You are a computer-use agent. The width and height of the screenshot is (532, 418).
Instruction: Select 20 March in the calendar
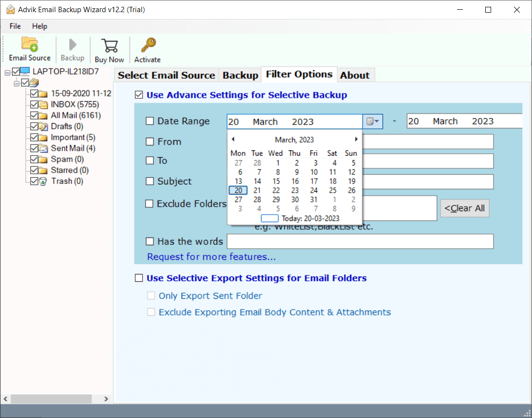pos(238,190)
